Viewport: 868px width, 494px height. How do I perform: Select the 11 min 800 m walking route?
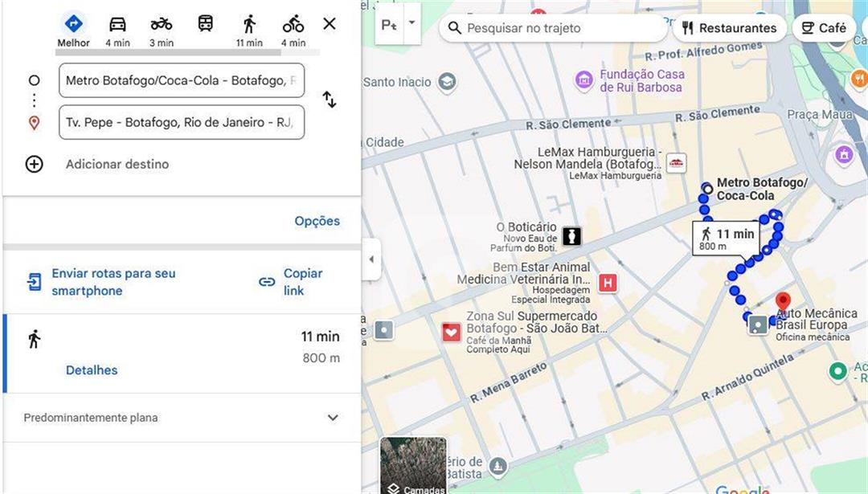click(x=182, y=353)
